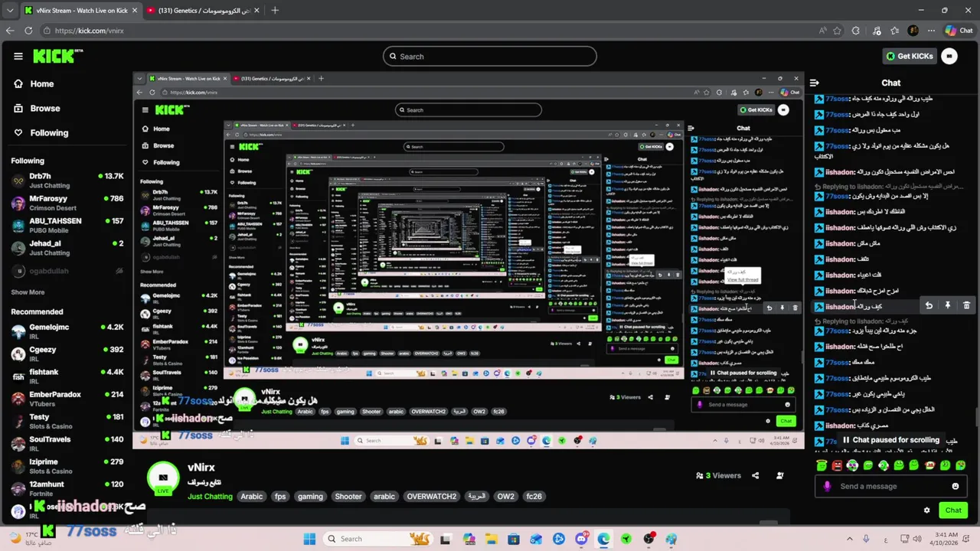The width and height of the screenshot is (980, 551).
Task: Open Windows Start menu
Action: coord(309,539)
